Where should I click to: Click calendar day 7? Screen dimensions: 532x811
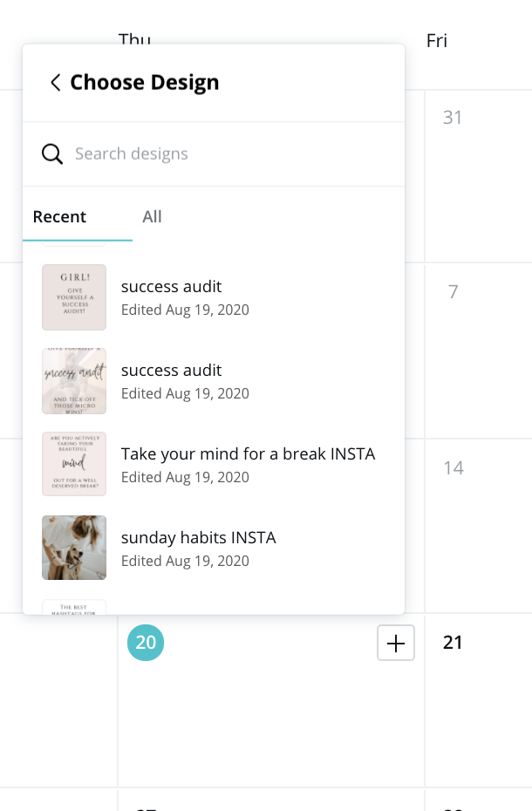pos(453,292)
